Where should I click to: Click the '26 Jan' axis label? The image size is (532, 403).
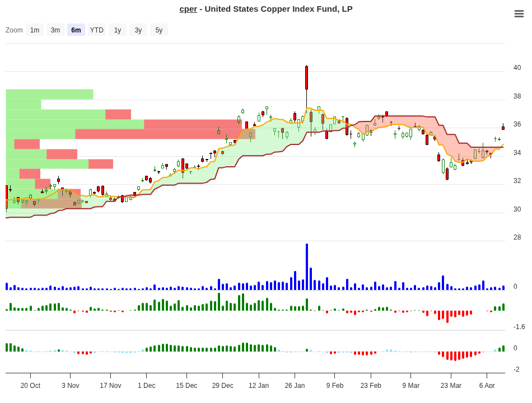[x=295, y=385]
